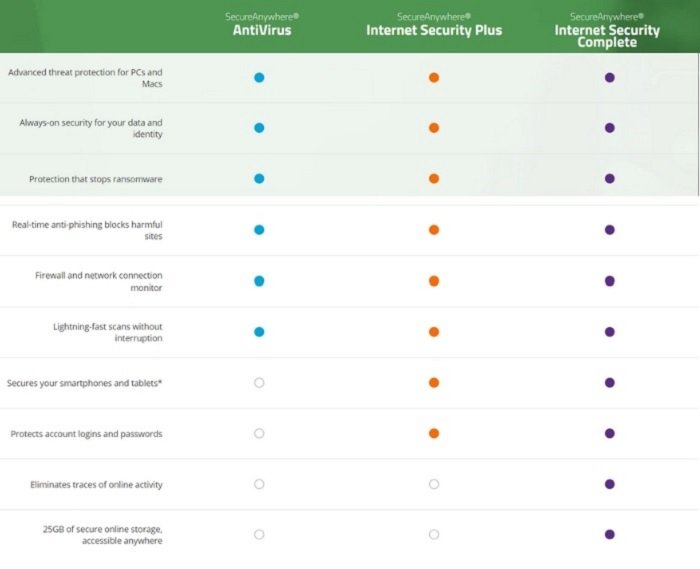Click empty AntiVirus circle for online activity traces
Viewport: 700px width, 569px height.
coord(259,484)
